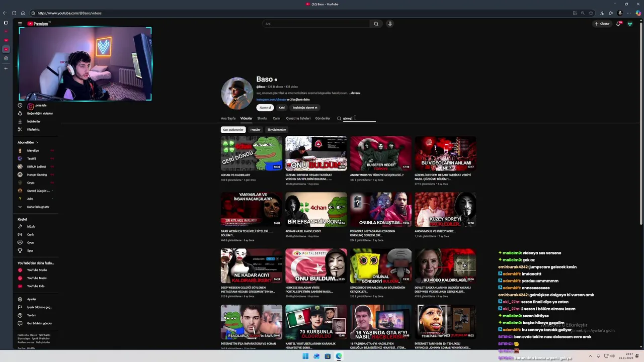
Task: Open İçerik bildirme geçmişi flag item
Action: (35, 307)
